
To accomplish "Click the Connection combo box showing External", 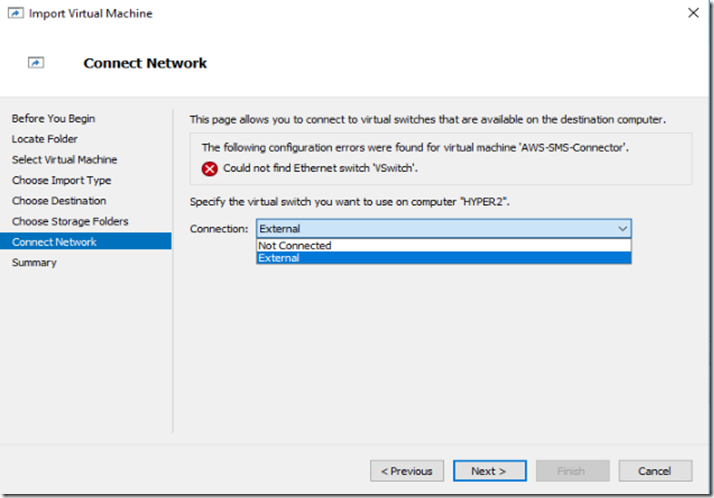I will 444,229.
